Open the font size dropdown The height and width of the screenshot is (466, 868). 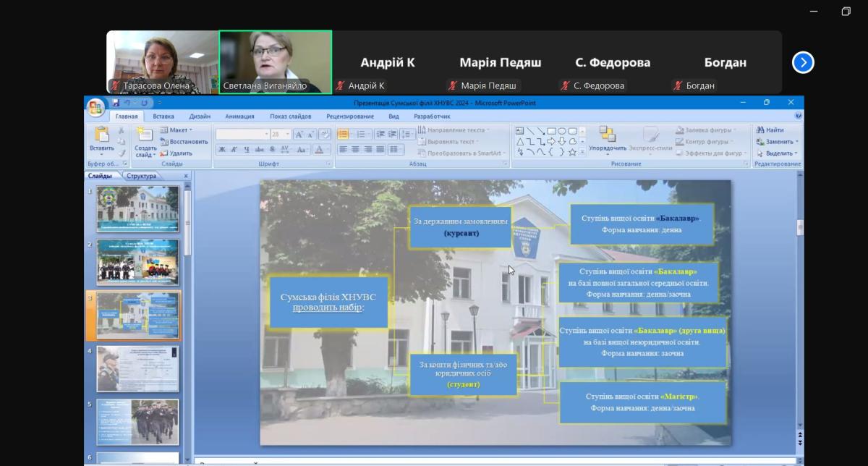[x=288, y=135]
